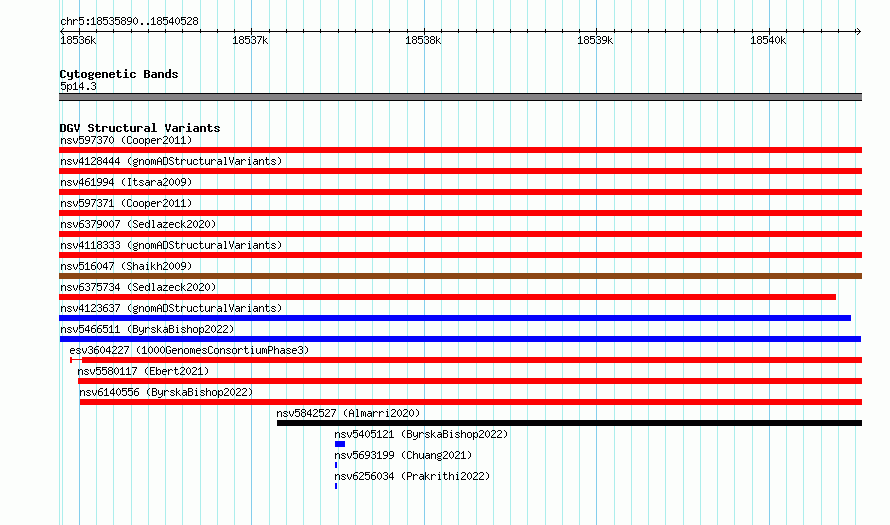Viewport: 890px width, 525px height.
Task: Click the chr5:18535890..18540528 region label
Action: (x=129, y=22)
